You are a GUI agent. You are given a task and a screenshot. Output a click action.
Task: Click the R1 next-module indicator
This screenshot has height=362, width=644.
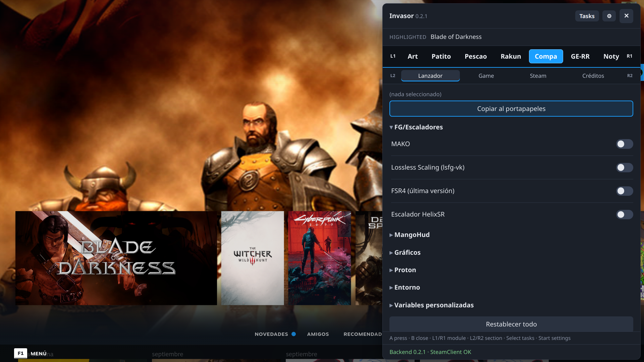(x=630, y=56)
